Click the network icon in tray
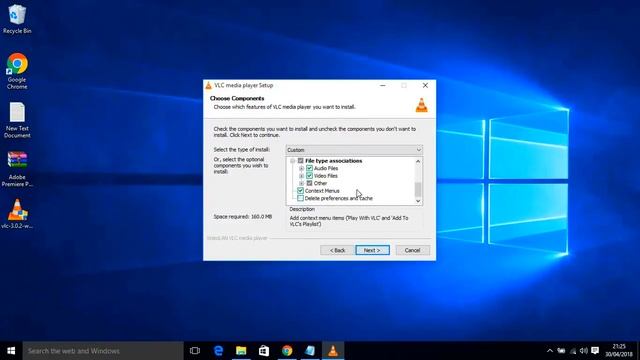Screen dimensions: 640x360 [573, 351]
